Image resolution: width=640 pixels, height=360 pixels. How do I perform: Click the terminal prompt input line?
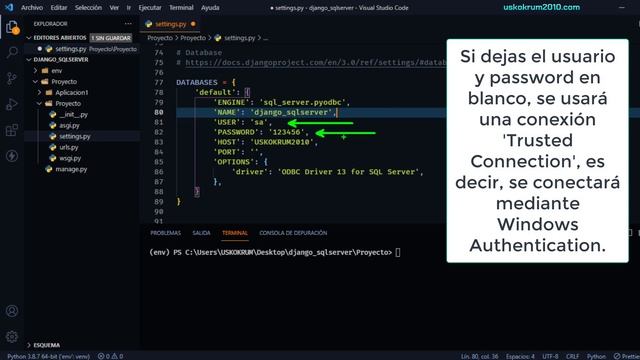pos(275,252)
